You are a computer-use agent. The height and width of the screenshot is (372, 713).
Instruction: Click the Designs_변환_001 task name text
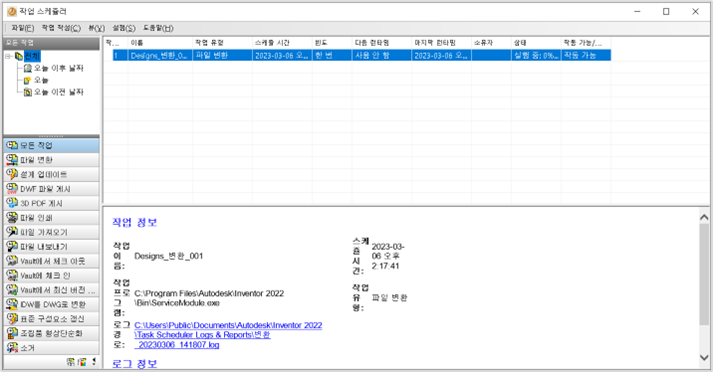[x=169, y=256]
